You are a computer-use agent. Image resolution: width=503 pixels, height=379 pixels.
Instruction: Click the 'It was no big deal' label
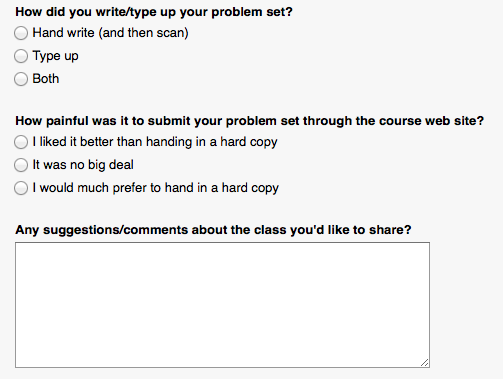(83, 165)
